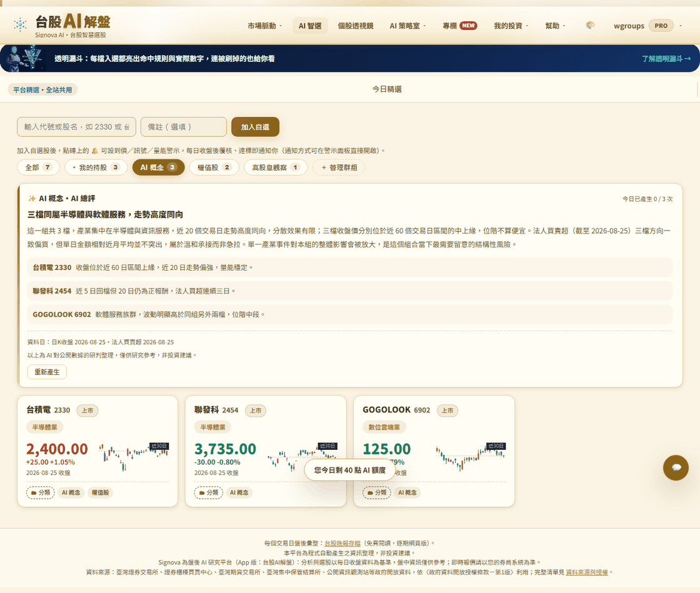Click the 聯發科 2454 summary row
The width and height of the screenshot is (700, 593).
point(349,291)
